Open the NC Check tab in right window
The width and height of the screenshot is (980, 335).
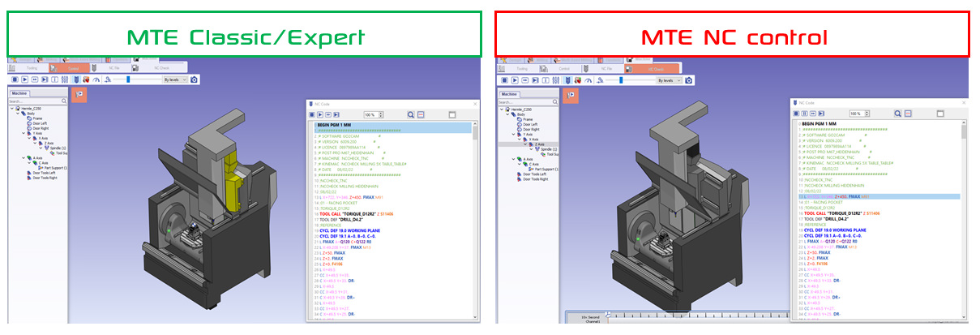coord(655,68)
